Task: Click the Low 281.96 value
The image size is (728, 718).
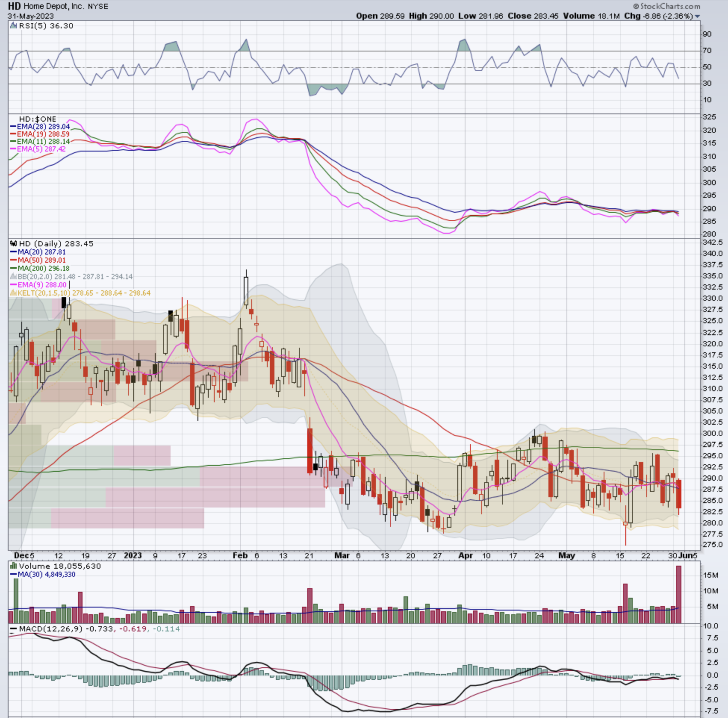Action: tap(480, 16)
